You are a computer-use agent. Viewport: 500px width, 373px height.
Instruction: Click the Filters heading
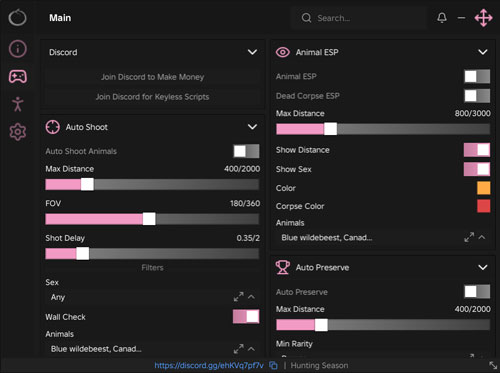click(x=152, y=267)
